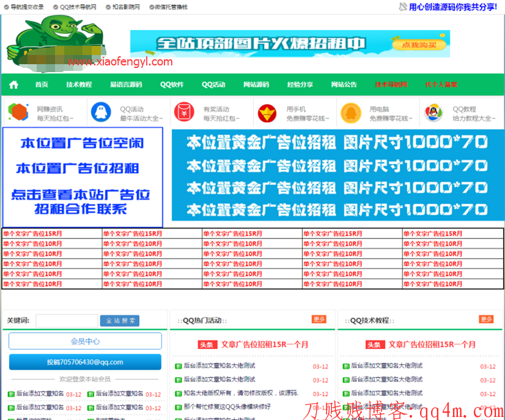Screen dimensions: 505x420
Task: Click 最牛活动大全~ under QQ活动
Action: (x=141, y=119)
